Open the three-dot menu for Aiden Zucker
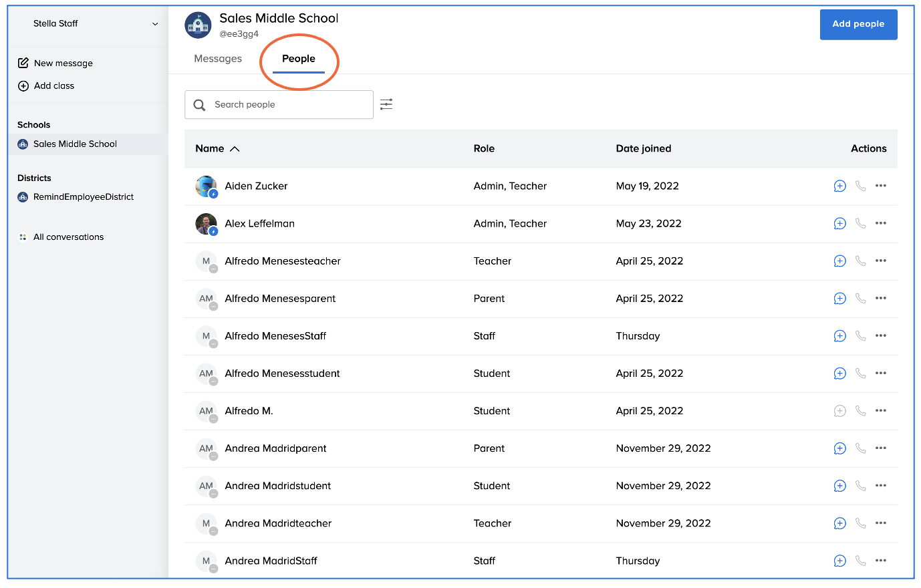 tap(880, 186)
